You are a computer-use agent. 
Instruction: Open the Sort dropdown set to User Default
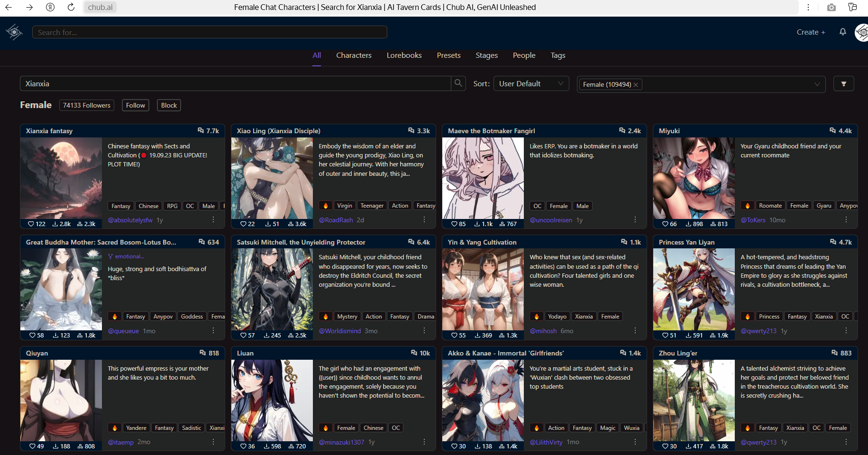[x=531, y=84]
